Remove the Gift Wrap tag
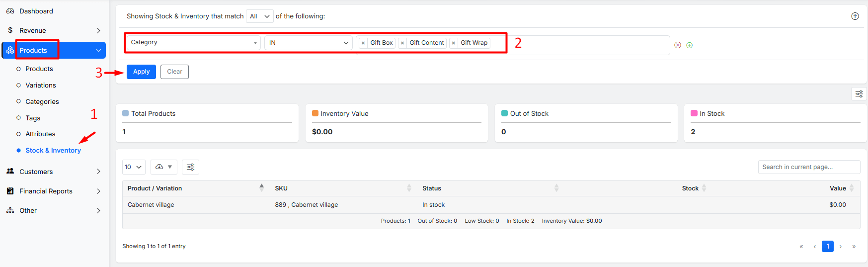868x267 pixels. (453, 43)
